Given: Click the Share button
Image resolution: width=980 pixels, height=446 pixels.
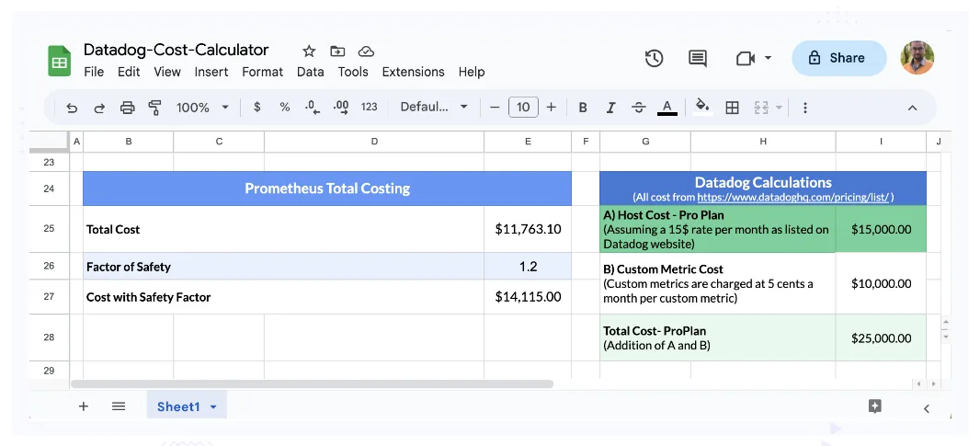Looking at the screenshot, I should (x=838, y=58).
